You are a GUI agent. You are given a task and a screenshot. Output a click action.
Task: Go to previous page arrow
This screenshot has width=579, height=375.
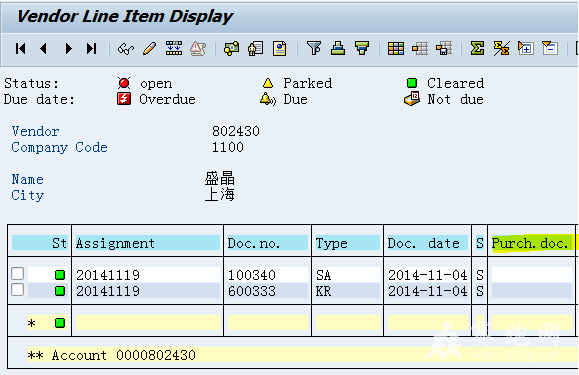point(44,48)
